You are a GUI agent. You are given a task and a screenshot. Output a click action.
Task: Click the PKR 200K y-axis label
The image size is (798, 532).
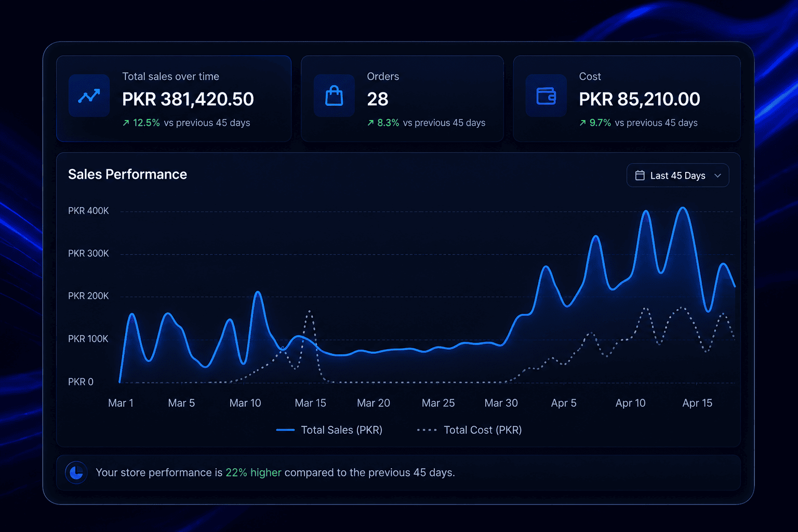pos(88,296)
